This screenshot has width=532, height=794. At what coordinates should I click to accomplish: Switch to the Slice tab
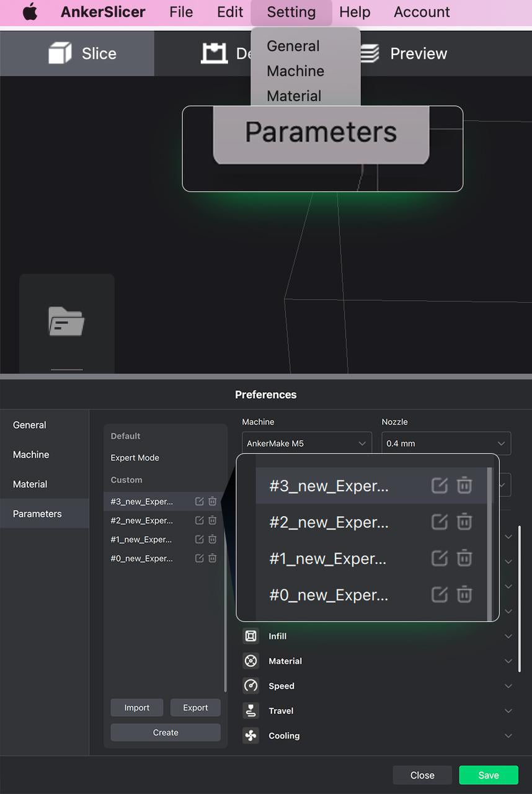(77, 53)
